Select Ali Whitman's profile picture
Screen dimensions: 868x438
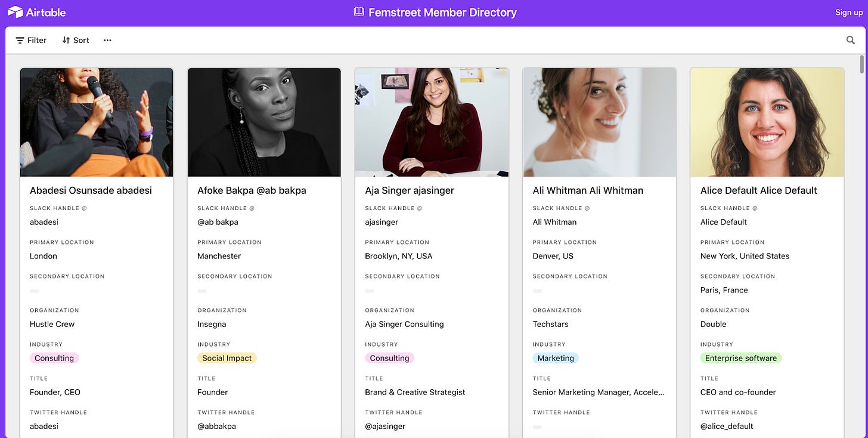pyautogui.click(x=599, y=122)
